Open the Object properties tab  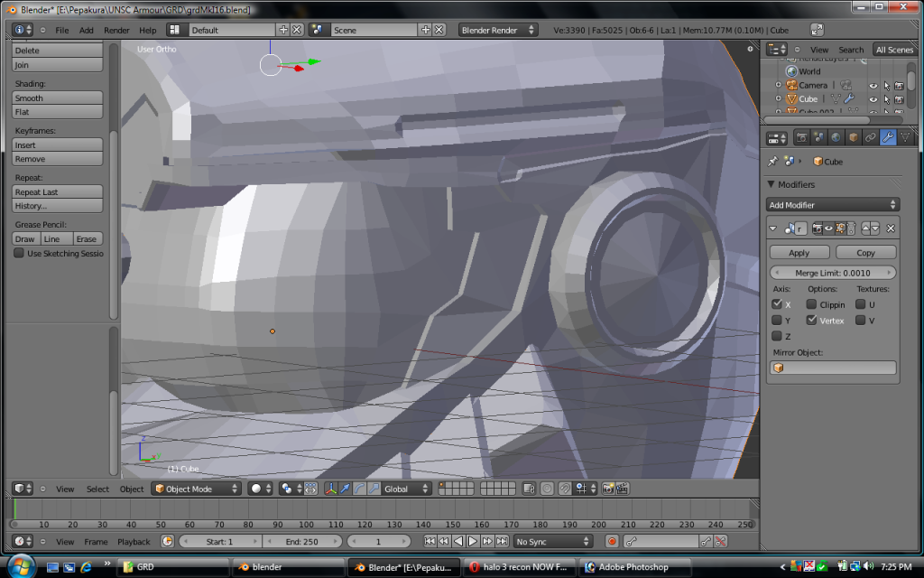tap(853, 138)
